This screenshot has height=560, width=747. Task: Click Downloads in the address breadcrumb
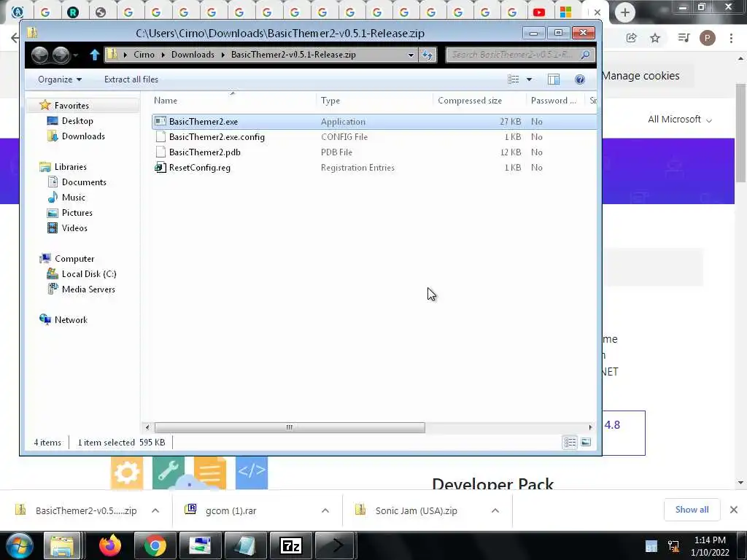click(193, 55)
